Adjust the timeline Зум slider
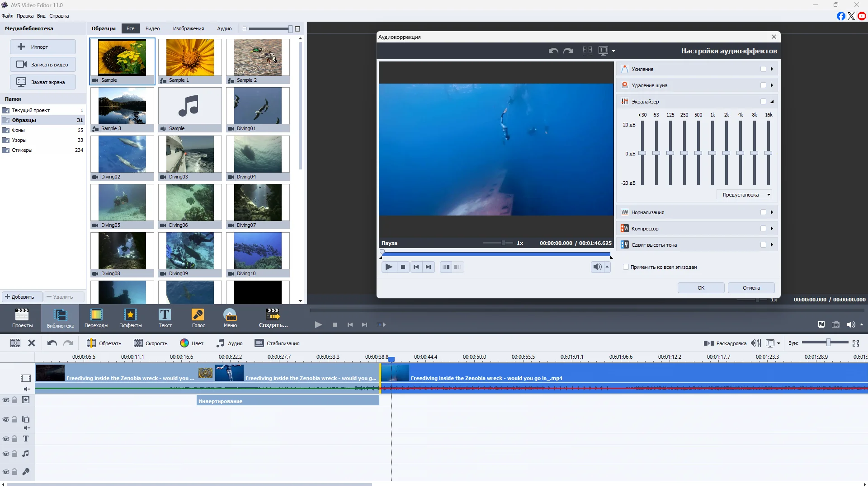 828,343
